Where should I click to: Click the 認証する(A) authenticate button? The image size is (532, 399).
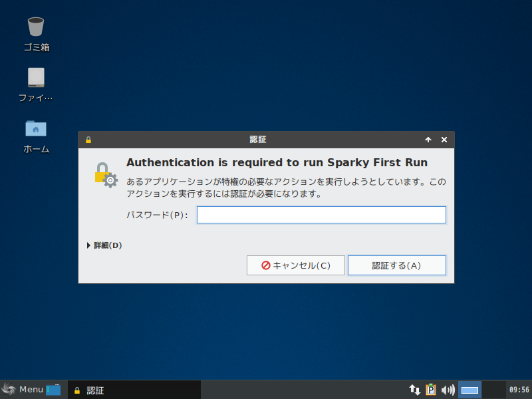[396, 265]
